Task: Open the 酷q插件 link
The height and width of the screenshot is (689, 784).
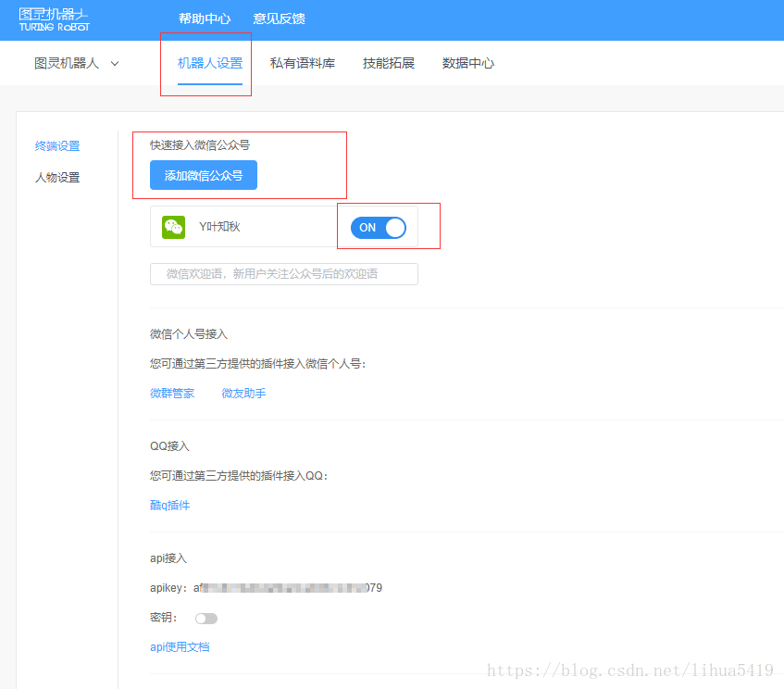Action: 170,506
